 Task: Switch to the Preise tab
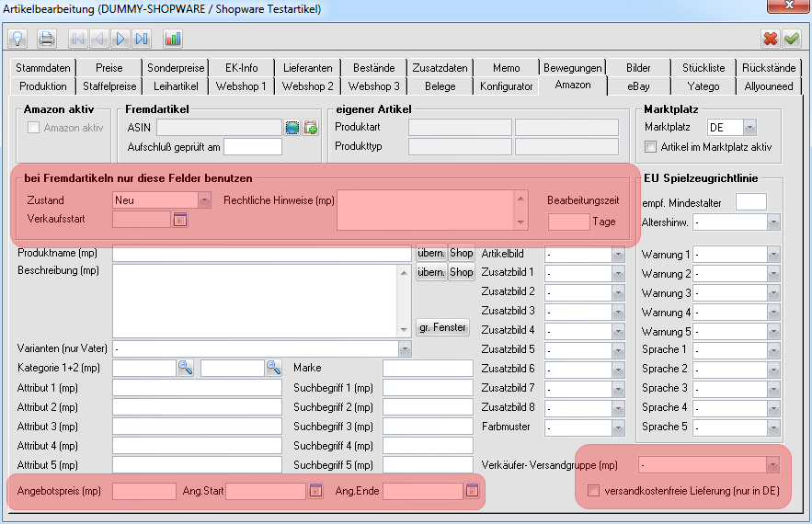pos(109,68)
